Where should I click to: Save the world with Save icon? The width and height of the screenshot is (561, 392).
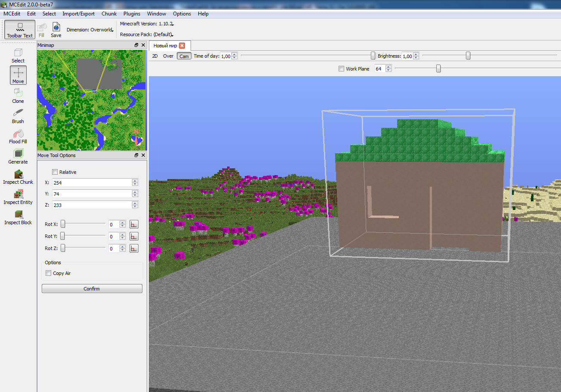coord(56,30)
